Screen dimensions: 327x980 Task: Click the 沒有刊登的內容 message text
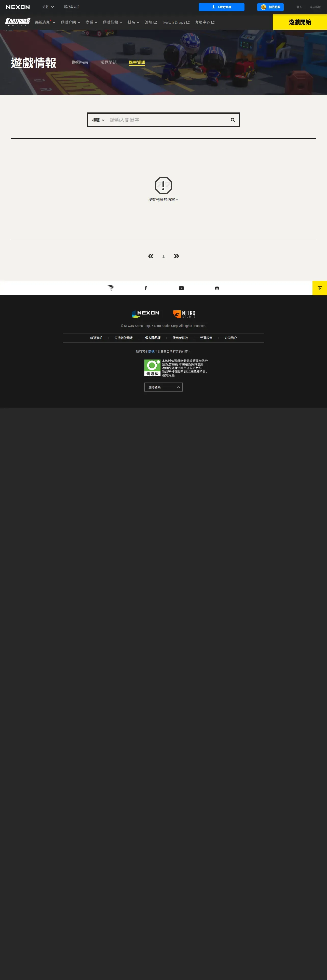[163, 200]
